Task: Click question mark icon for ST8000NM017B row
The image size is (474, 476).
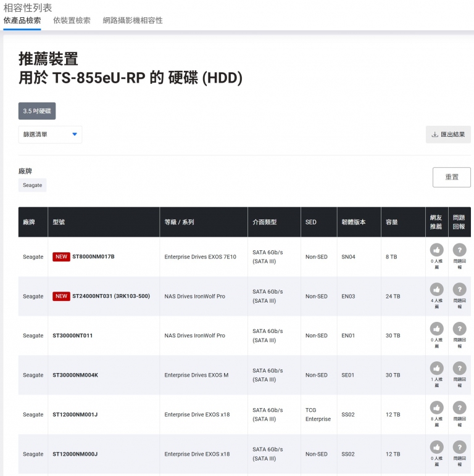Action: pyautogui.click(x=459, y=250)
